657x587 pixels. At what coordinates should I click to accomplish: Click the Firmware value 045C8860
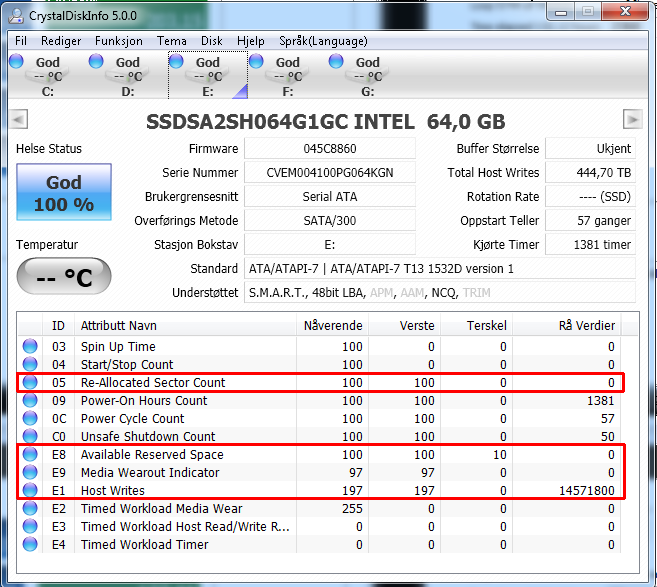pyautogui.click(x=330, y=148)
